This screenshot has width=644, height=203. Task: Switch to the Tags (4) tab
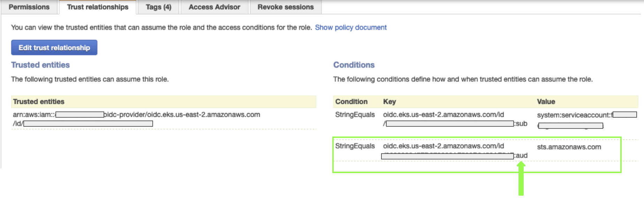click(158, 7)
